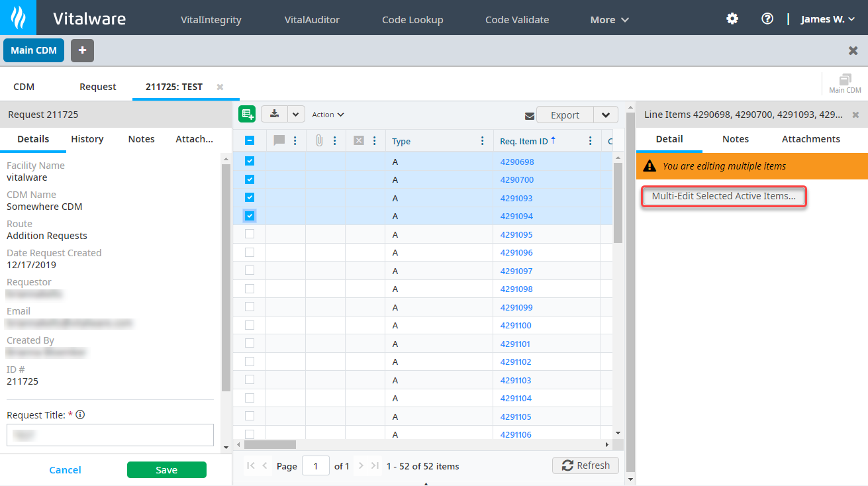Click the envelope email icon
This screenshot has height=486, width=868.
[x=529, y=116]
